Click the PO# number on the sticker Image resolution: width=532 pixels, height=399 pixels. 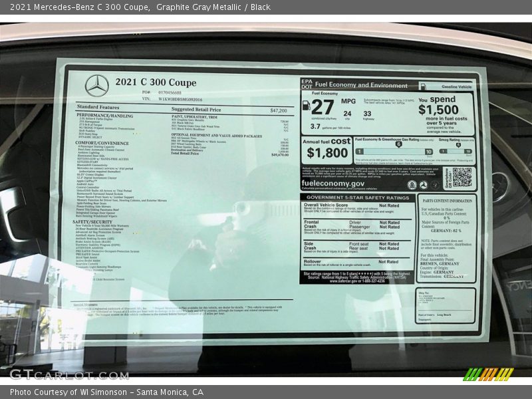(170, 92)
